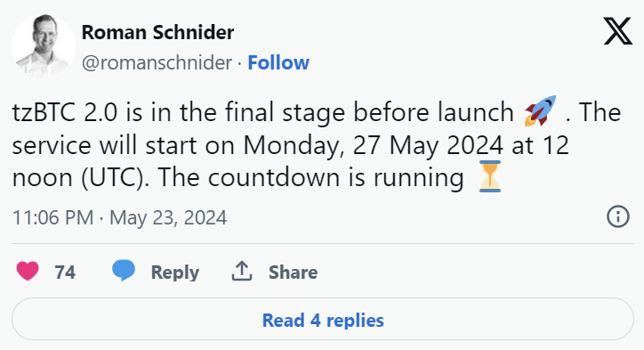Image resolution: width=644 pixels, height=350 pixels.
Task: Visit the @romanschnider handle
Action: 157,63
